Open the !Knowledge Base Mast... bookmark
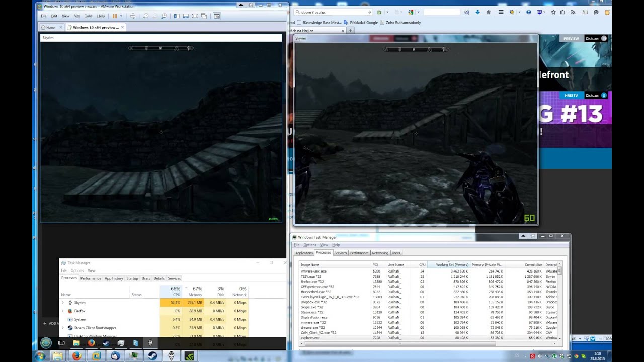 [x=319, y=23]
